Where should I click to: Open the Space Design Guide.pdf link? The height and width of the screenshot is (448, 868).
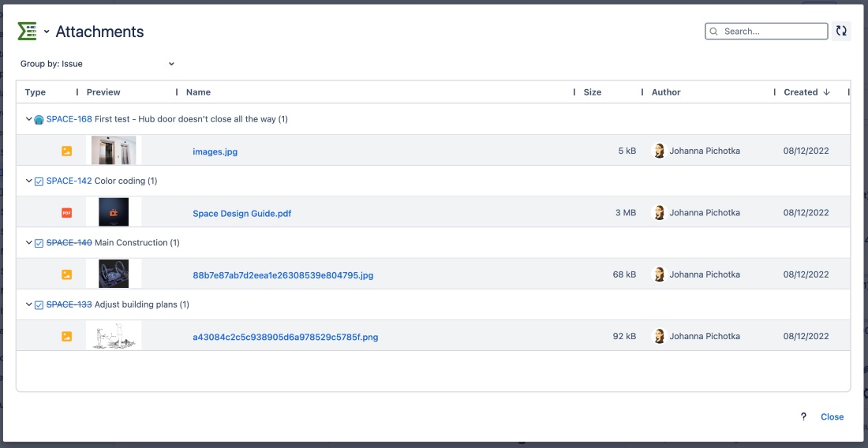point(242,214)
